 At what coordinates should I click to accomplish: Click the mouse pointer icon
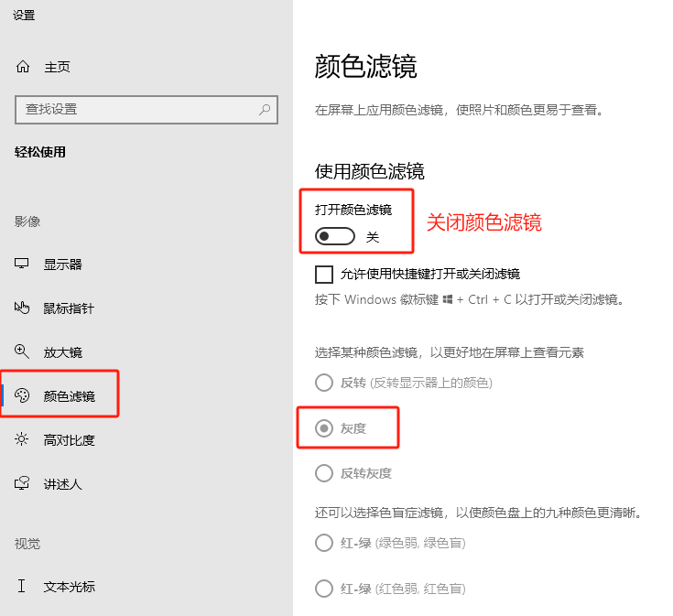click(x=23, y=308)
